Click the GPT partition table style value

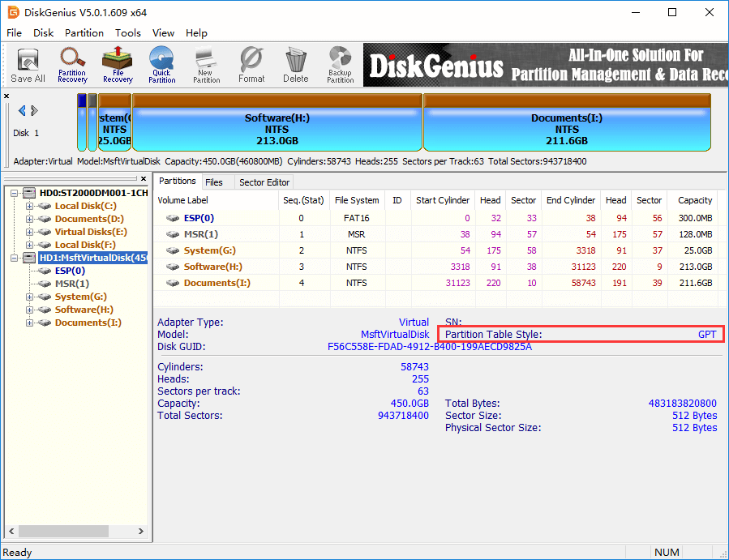point(707,335)
